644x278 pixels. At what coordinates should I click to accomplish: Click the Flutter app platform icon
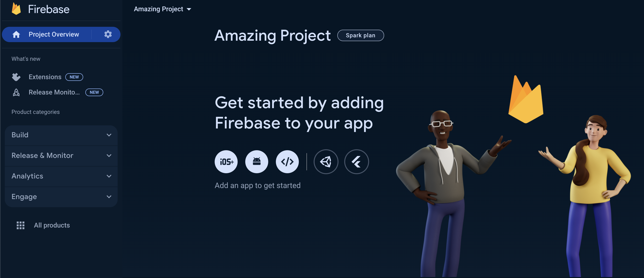[356, 162]
